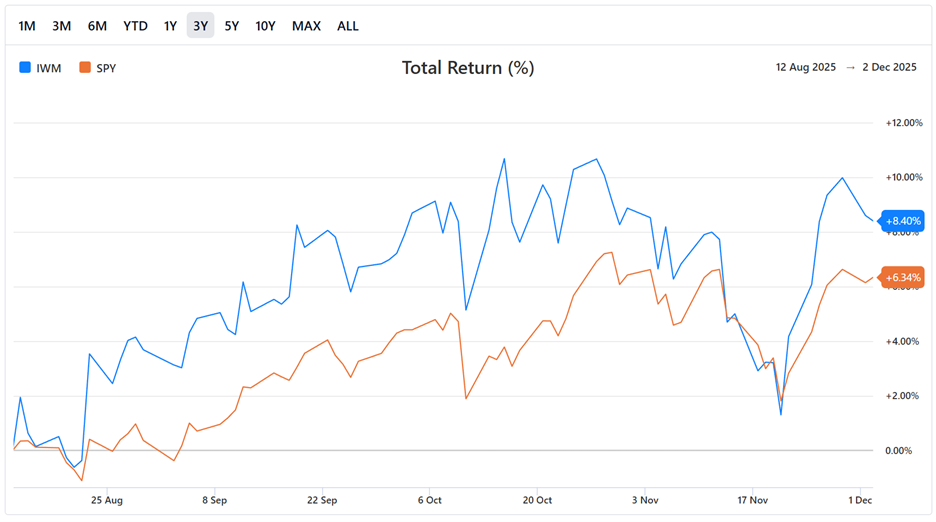Screen dimensions: 936x522
Task: Click the orange SPY legend swatch
Action: pyautogui.click(x=85, y=68)
